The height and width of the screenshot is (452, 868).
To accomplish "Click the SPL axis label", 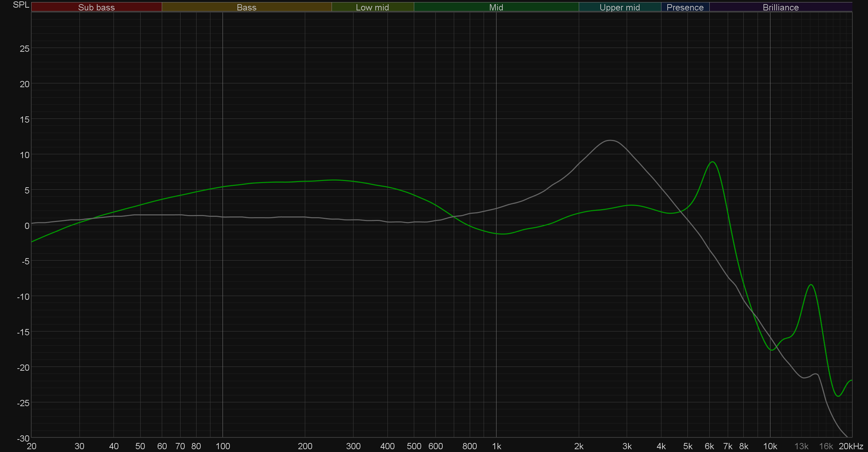I will coord(21,5).
